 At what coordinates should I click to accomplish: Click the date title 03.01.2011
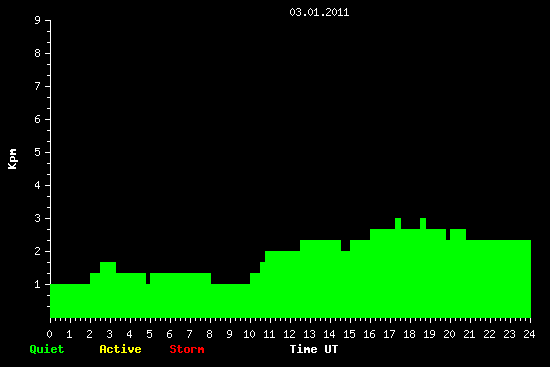pos(319,12)
